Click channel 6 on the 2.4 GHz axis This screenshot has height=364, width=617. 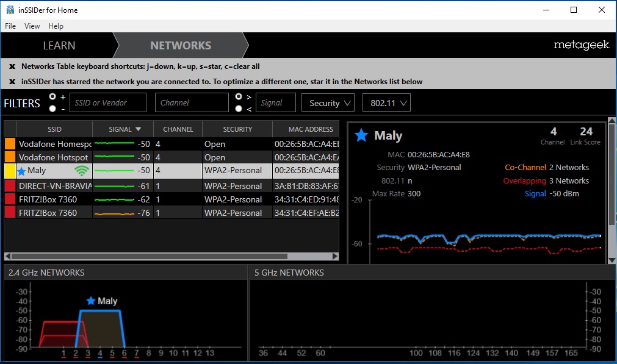(124, 353)
